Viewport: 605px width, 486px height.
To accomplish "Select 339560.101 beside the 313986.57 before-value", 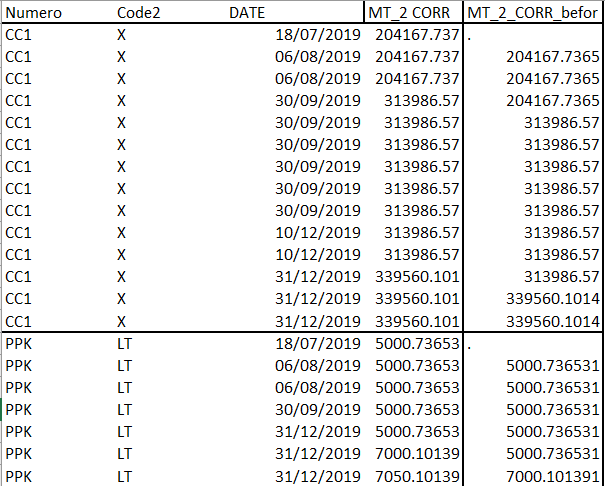I will click(x=417, y=277).
